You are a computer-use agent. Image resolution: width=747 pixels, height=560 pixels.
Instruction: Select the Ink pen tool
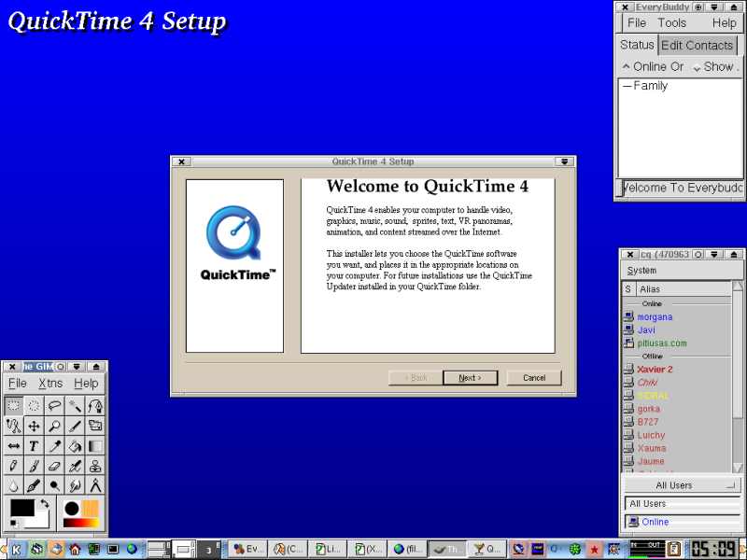[x=34, y=485]
